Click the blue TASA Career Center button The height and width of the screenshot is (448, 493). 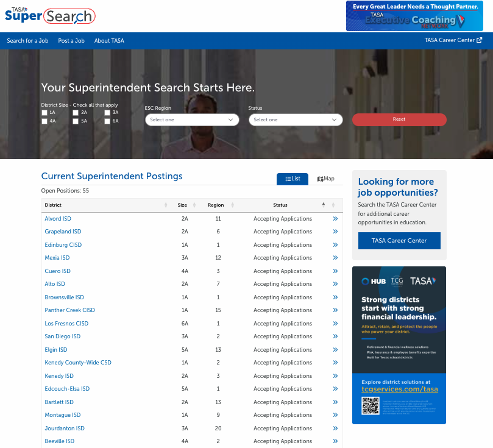coord(399,241)
